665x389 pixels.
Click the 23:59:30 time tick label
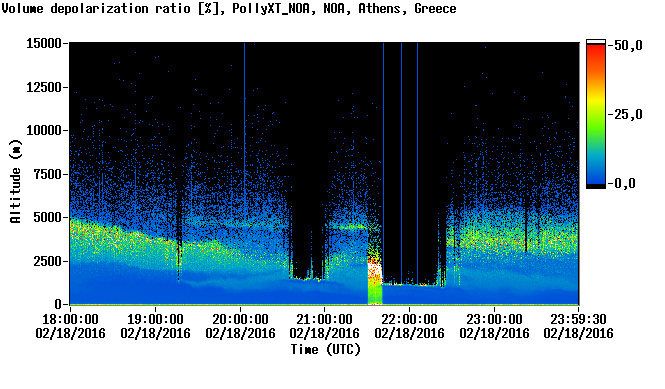coord(578,326)
